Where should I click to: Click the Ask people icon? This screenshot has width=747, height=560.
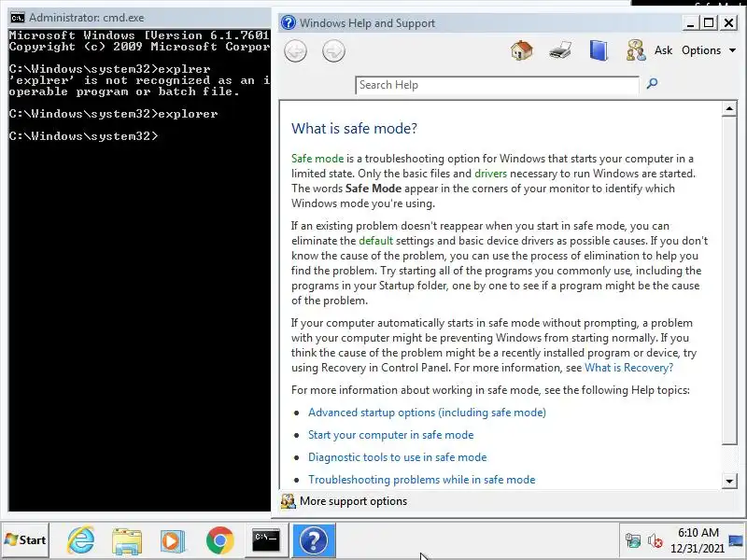pyautogui.click(x=636, y=50)
